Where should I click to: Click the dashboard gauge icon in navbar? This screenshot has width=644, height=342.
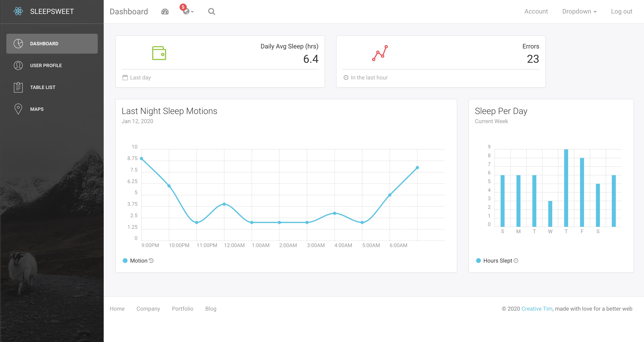point(165,12)
